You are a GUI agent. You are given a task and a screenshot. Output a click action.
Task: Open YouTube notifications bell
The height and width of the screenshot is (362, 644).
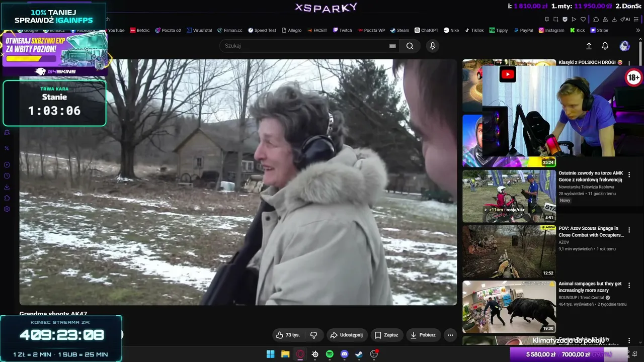coord(605,46)
